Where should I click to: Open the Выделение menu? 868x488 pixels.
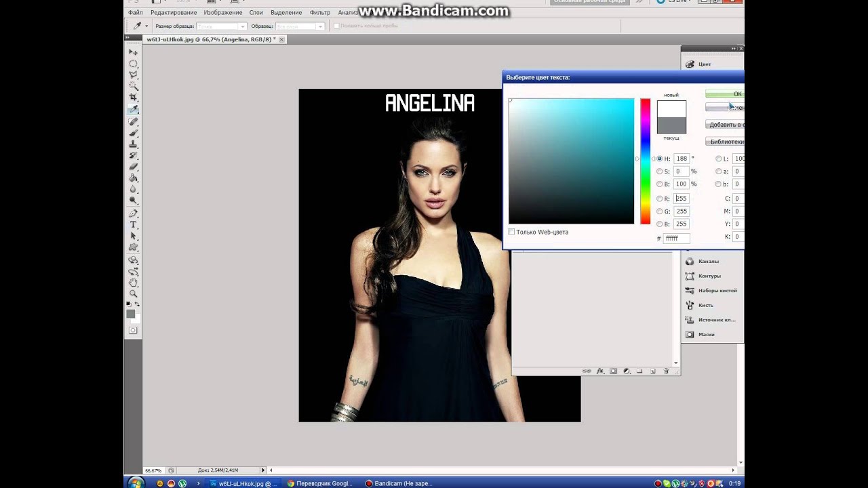[286, 12]
